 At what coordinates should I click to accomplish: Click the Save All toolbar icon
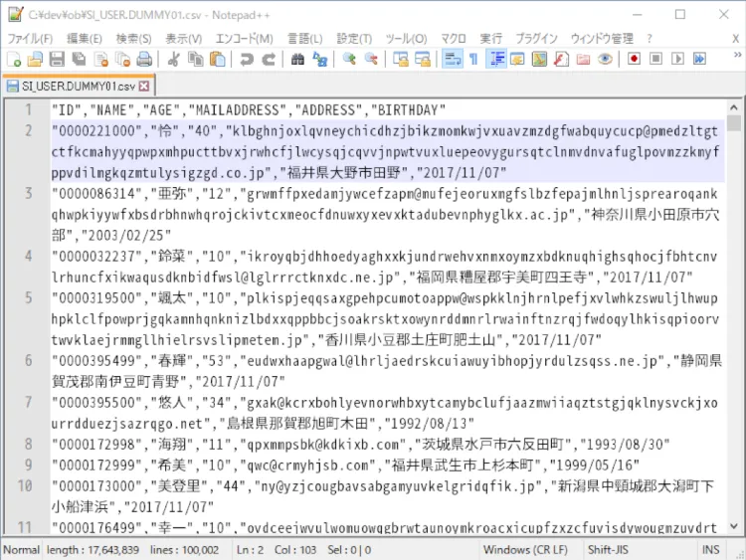point(79,59)
